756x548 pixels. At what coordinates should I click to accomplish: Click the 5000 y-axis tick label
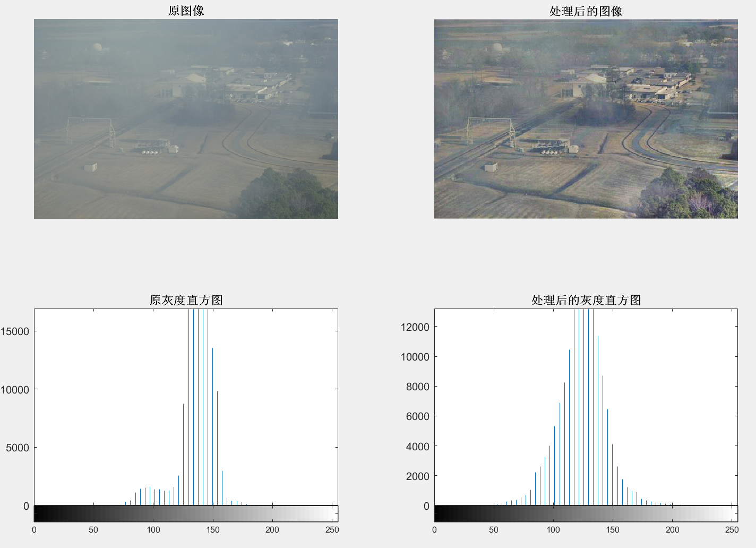click(18, 448)
